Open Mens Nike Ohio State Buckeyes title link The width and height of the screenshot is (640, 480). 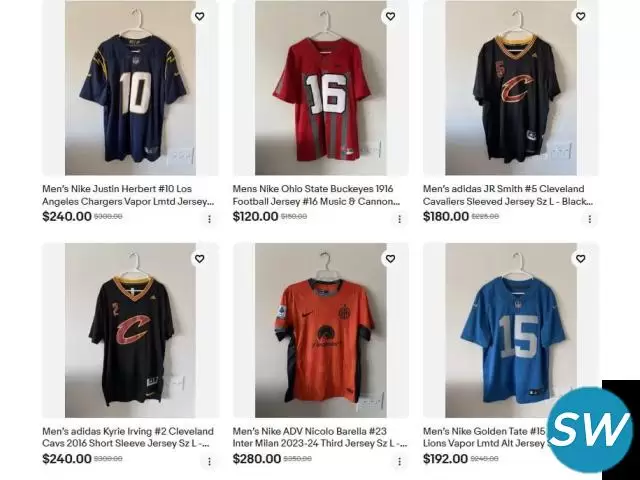tap(316, 195)
